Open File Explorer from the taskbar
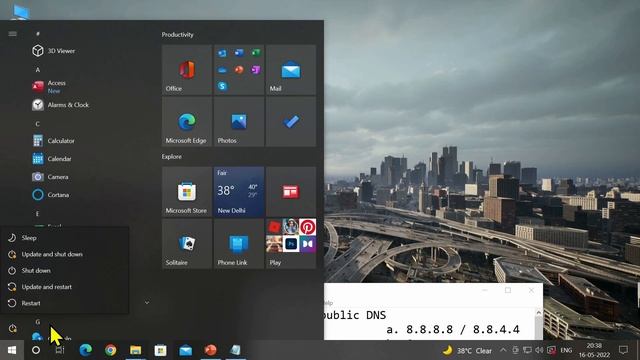 pyautogui.click(x=136, y=350)
